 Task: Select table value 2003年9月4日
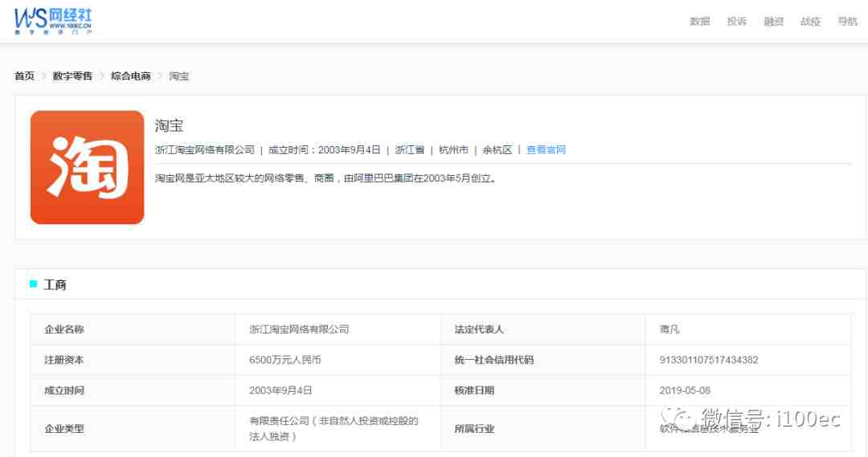280,390
